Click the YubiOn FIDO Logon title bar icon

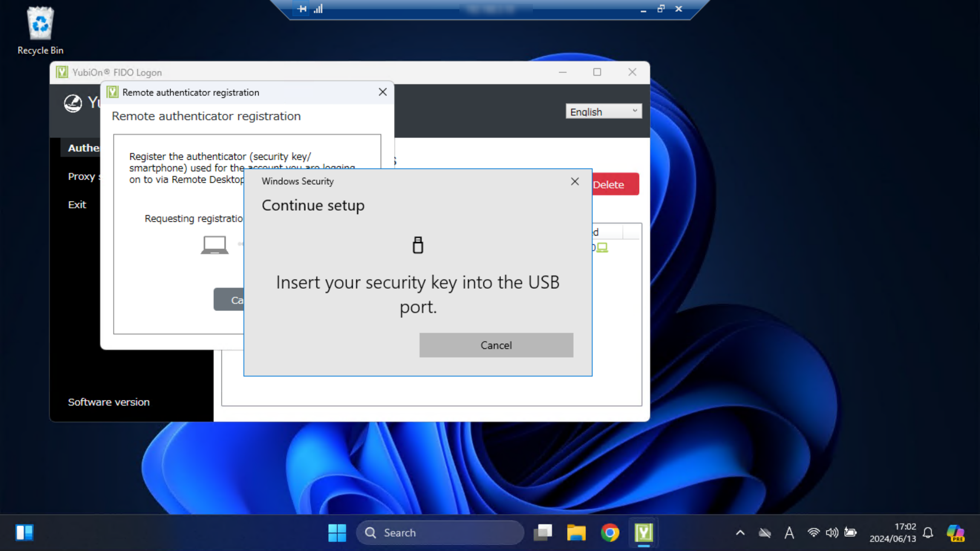click(62, 72)
